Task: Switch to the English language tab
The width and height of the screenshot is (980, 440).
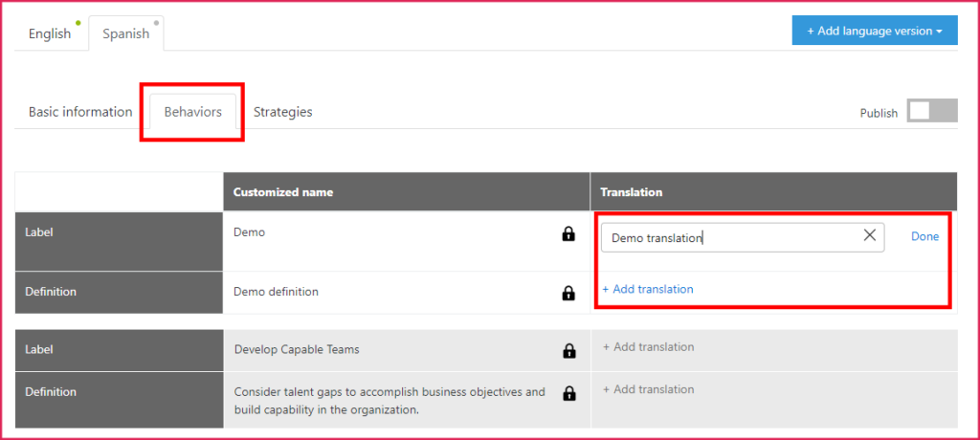Action: coord(50,33)
